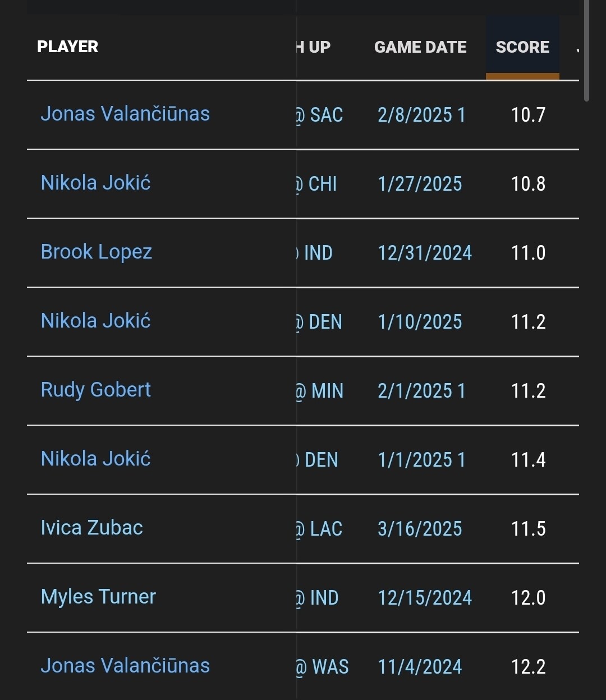Click Nikola Jokić in the 11.4 score row

pyautogui.click(x=96, y=459)
